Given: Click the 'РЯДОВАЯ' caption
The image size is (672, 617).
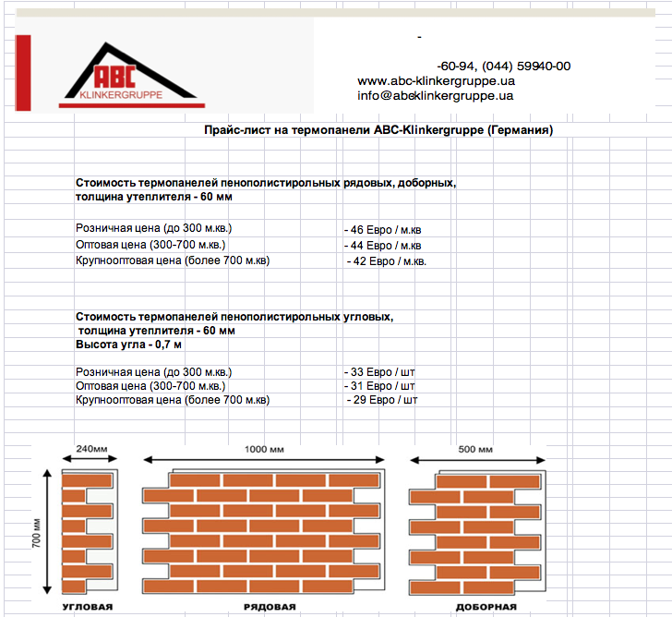Looking at the screenshot, I should [x=270, y=607].
